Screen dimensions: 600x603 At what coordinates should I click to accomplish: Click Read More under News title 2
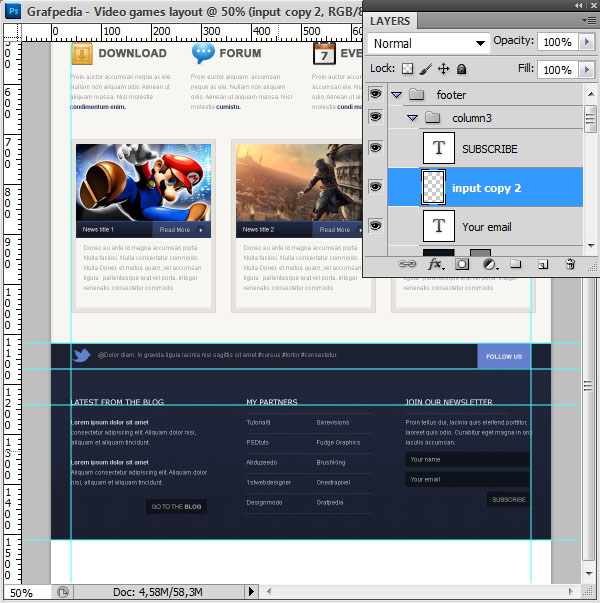pos(338,230)
